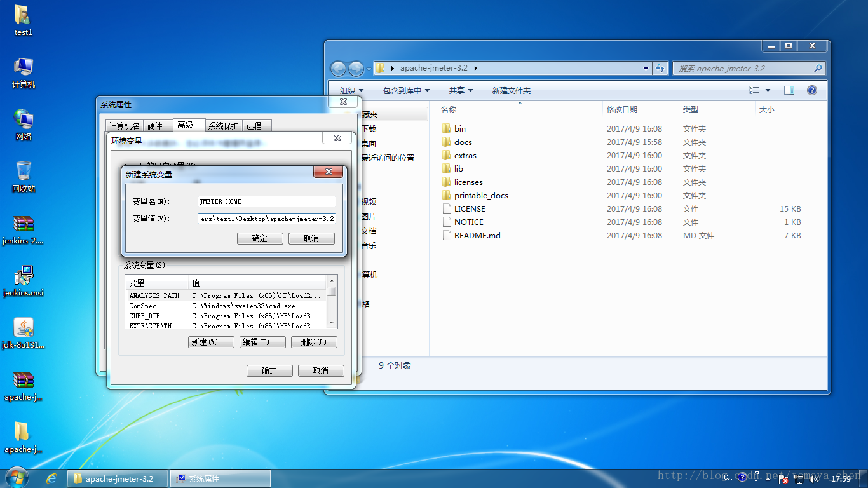Launch Internet Explorer from the taskbar
This screenshot has width=868, height=488.
[x=51, y=478]
